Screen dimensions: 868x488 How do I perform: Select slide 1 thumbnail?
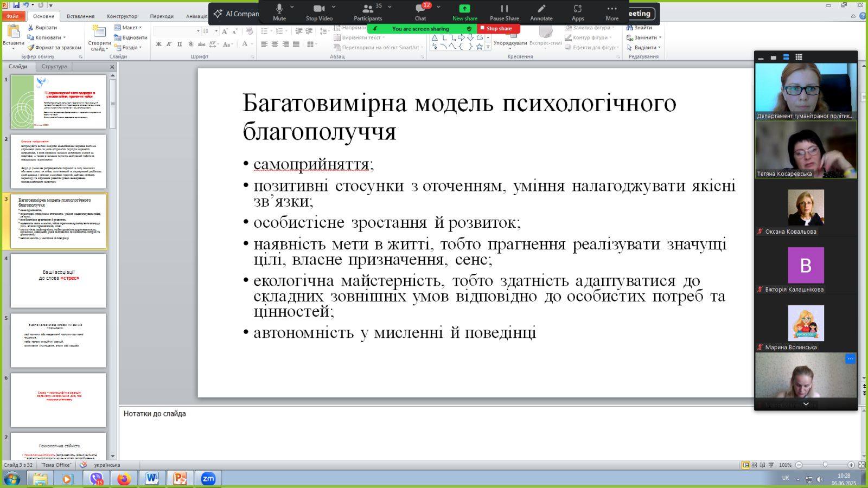tap(59, 102)
